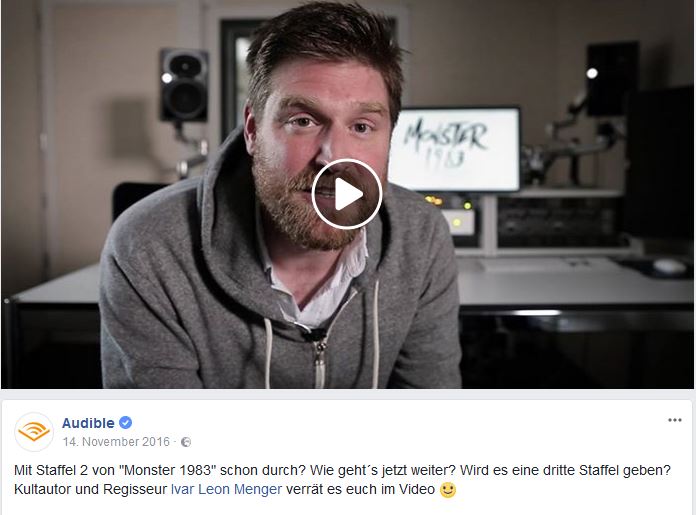
Task: Open the Audible profile logo avatar
Action: [x=34, y=432]
